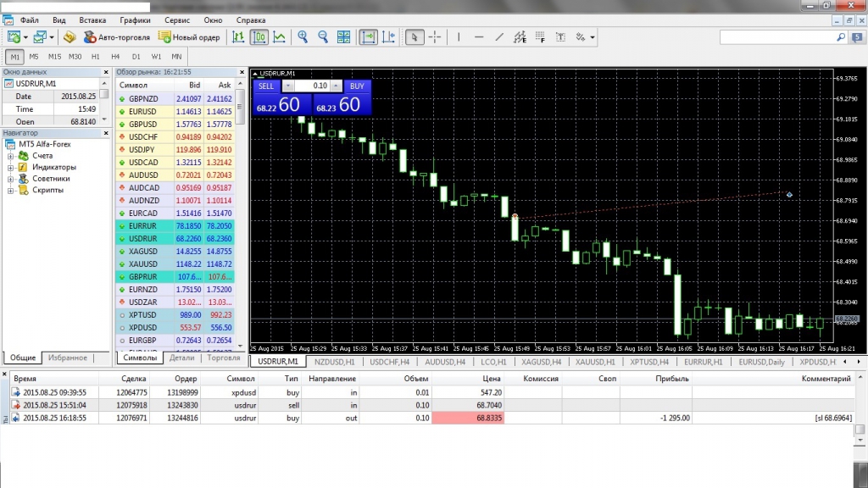The height and width of the screenshot is (488, 868).
Task: Select the crosshair cursor tool
Action: (435, 37)
